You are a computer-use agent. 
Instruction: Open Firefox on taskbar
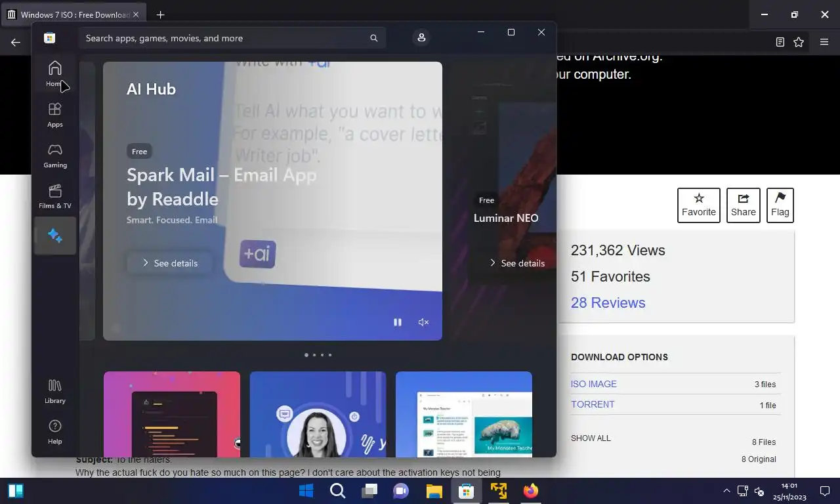click(531, 491)
